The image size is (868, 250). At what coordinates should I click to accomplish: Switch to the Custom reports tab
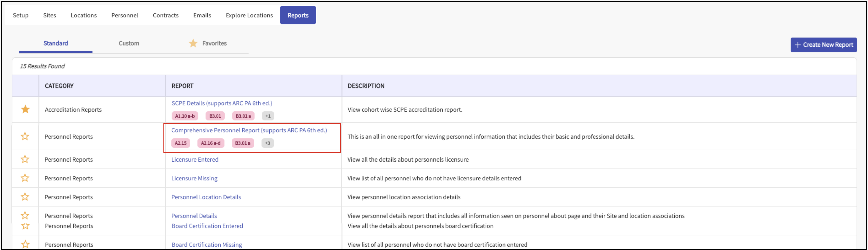coord(129,43)
